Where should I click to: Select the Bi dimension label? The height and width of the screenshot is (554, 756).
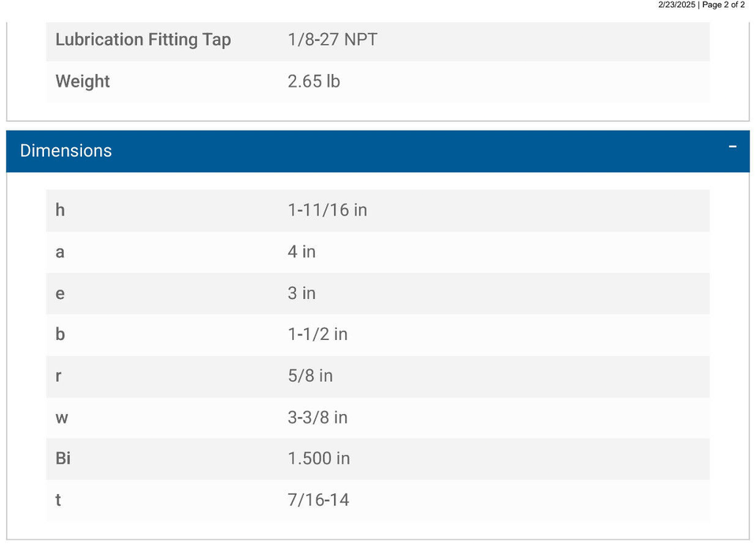[x=63, y=458]
